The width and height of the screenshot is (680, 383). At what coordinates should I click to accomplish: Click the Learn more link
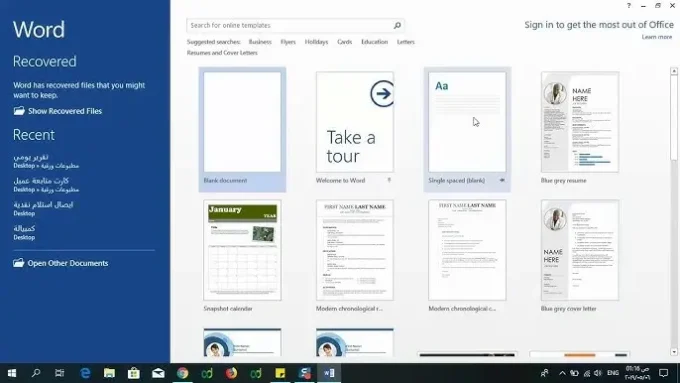[x=657, y=37]
